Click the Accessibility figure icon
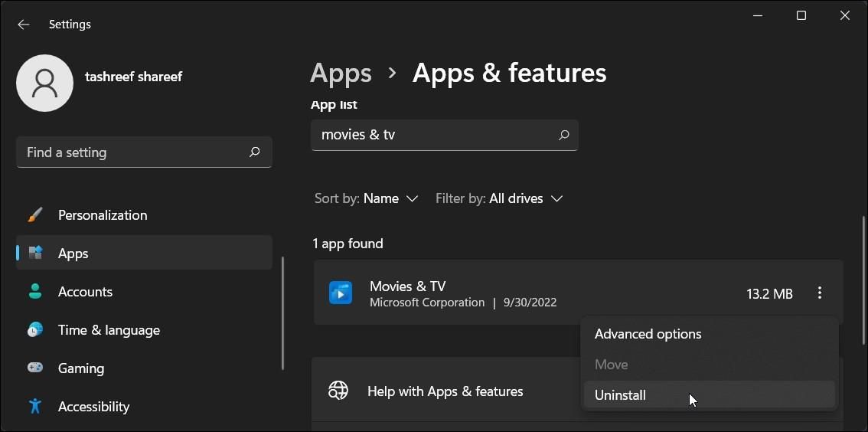This screenshot has height=432, width=868. click(35, 407)
